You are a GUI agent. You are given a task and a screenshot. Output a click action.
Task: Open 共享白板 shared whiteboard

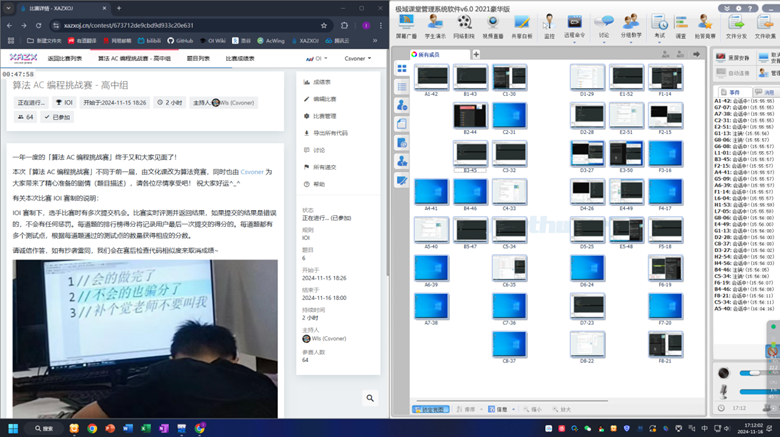[x=523, y=24]
